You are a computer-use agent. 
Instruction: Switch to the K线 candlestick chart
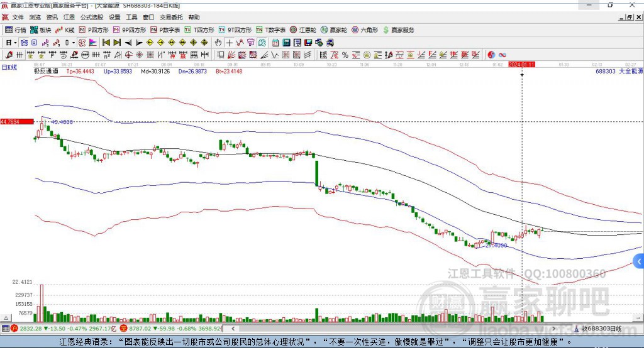65,30
